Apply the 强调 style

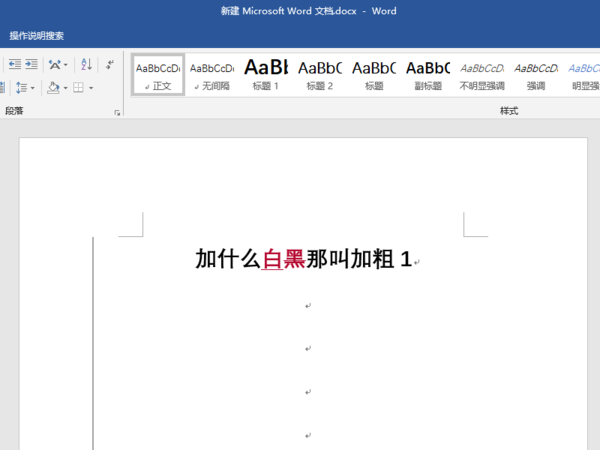click(536, 75)
